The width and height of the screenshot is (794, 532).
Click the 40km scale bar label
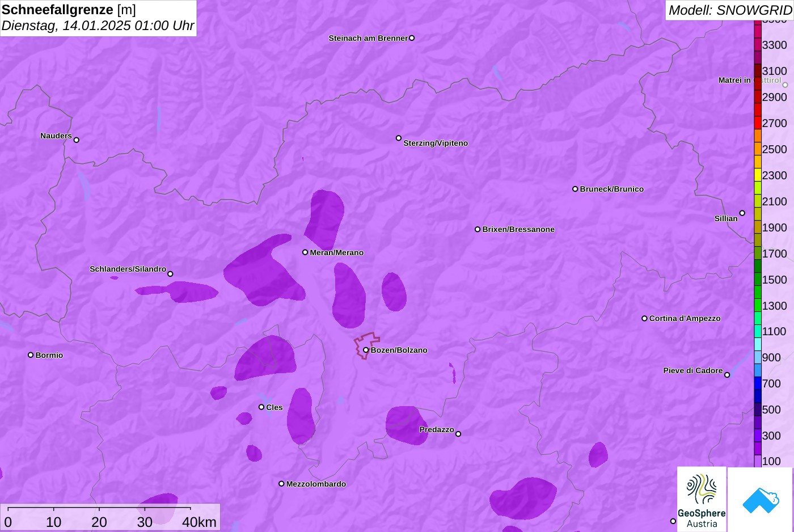coord(199,522)
